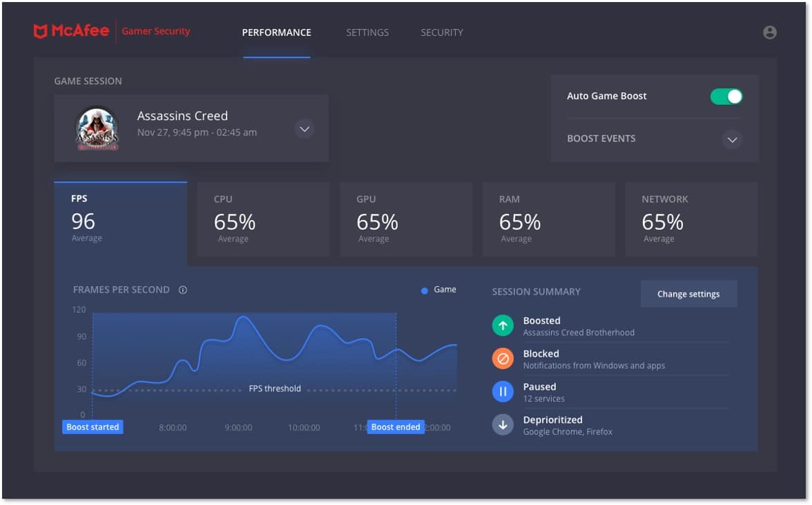
Task: Click the Auto Game Boost label
Action: pyautogui.click(x=606, y=96)
